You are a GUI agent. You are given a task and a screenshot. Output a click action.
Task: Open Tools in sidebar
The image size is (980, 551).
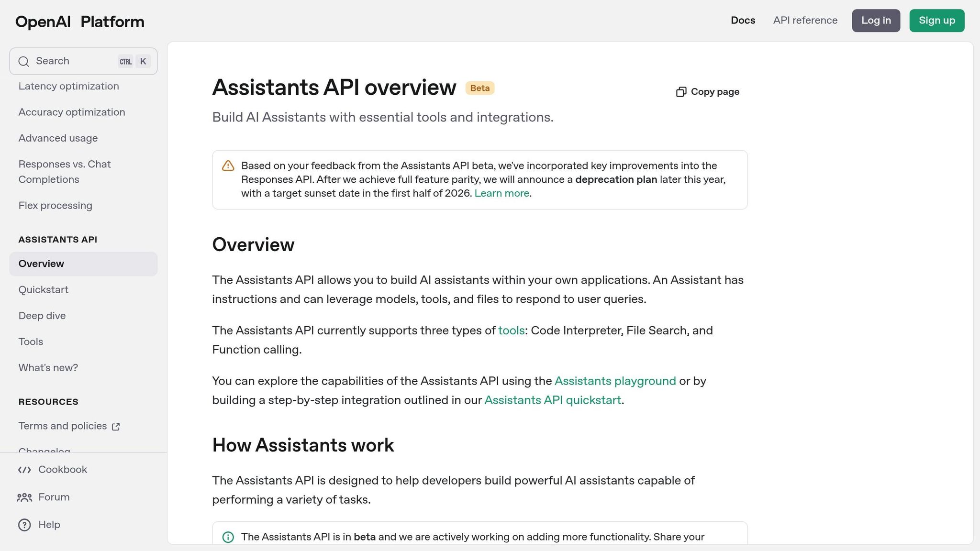(x=31, y=342)
